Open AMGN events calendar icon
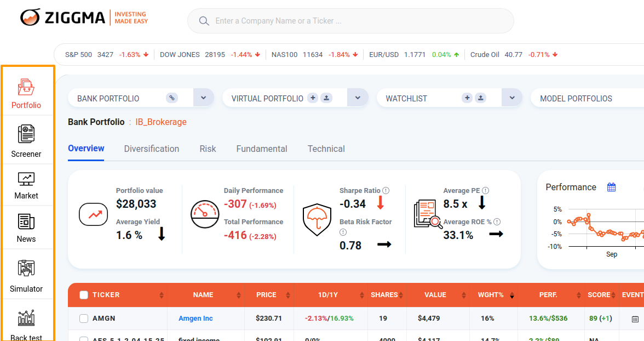The width and height of the screenshot is (644, 341). (x=635, y=319)
